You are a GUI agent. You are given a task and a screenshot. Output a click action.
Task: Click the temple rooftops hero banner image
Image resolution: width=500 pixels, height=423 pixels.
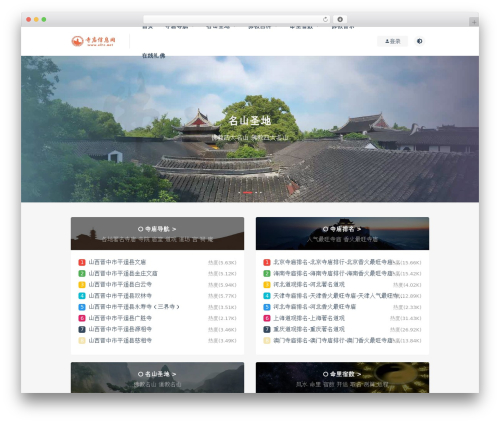pos(250,129)
